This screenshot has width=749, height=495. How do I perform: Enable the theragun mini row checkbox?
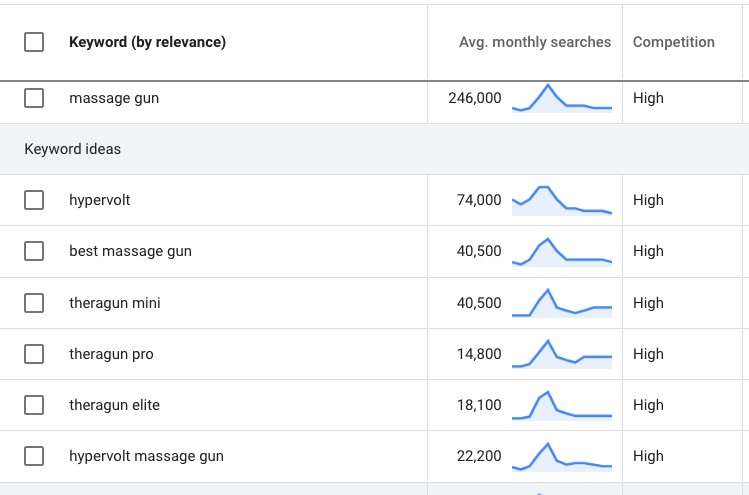[34, 303]
